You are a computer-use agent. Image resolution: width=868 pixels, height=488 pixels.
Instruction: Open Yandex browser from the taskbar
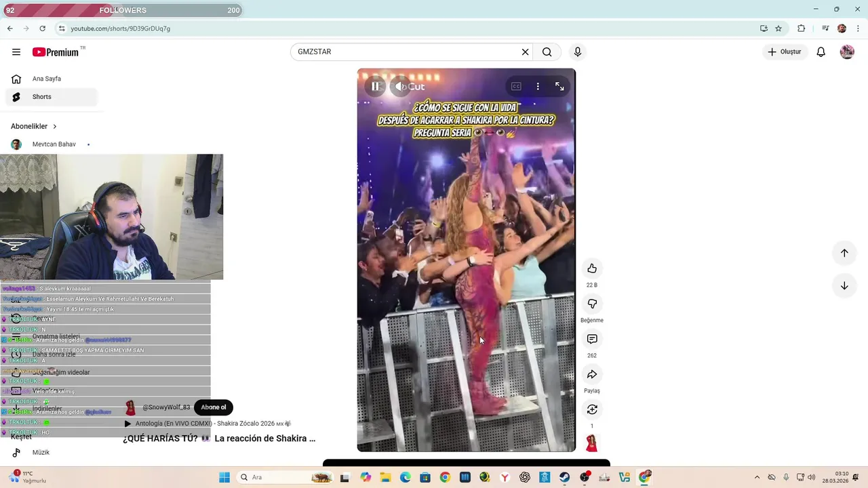[x=505, y=477]
